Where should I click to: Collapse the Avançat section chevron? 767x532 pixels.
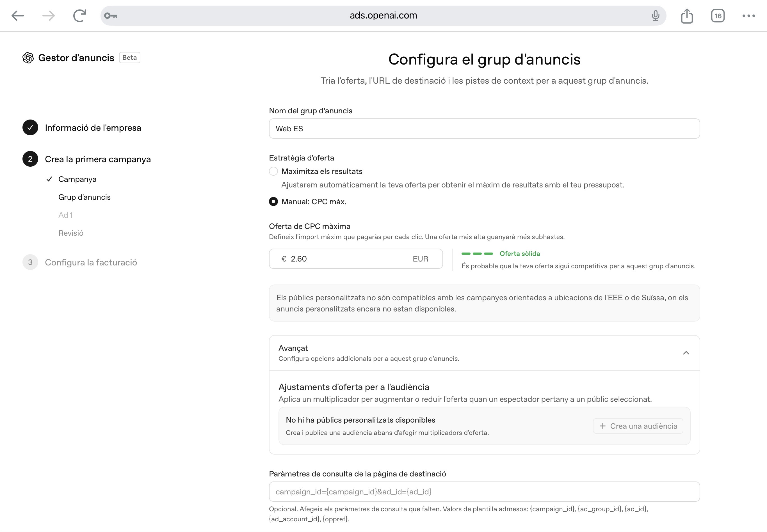pos(686,353)
